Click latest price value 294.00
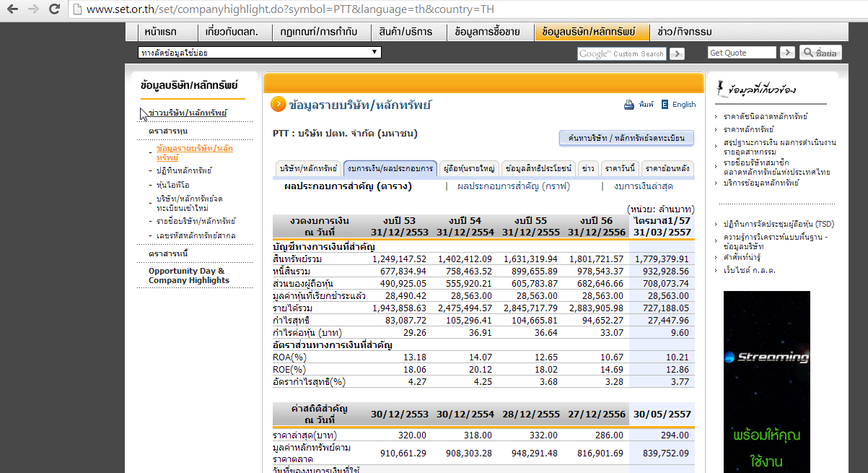Screen dimensions: 868x473 click(675, 435)
